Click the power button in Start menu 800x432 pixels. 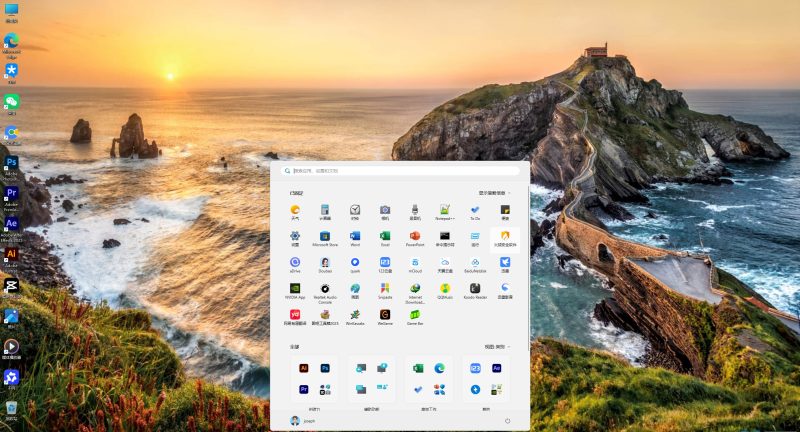[507, 420]
